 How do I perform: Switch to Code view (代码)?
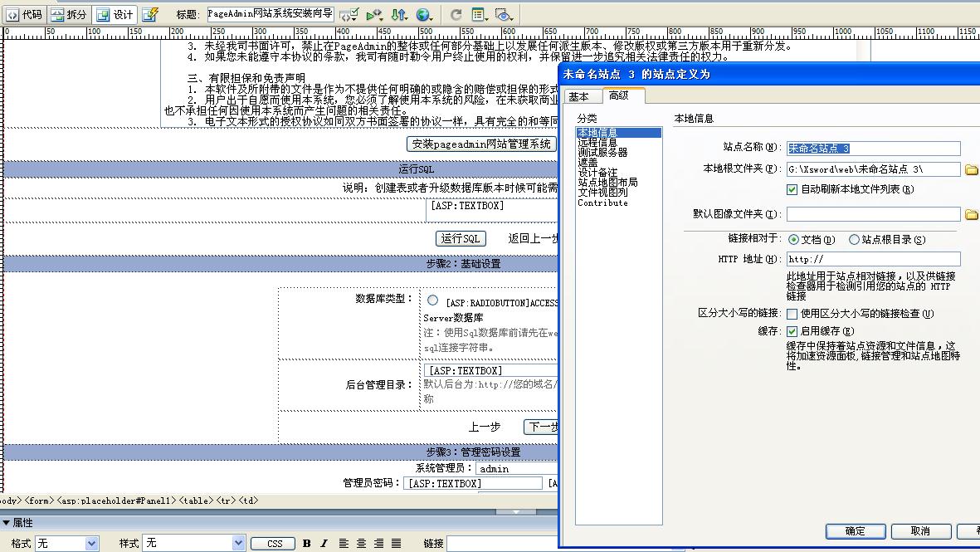click(23, 14)
